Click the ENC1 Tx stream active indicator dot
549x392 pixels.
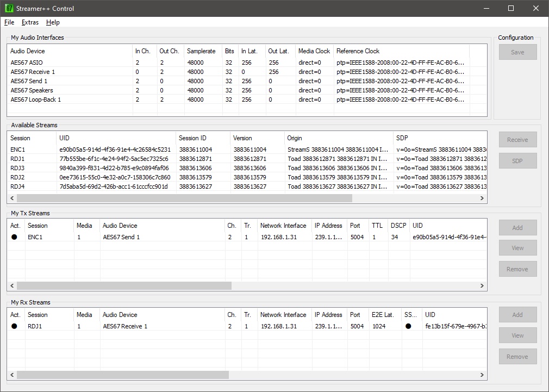pos(14,237)
